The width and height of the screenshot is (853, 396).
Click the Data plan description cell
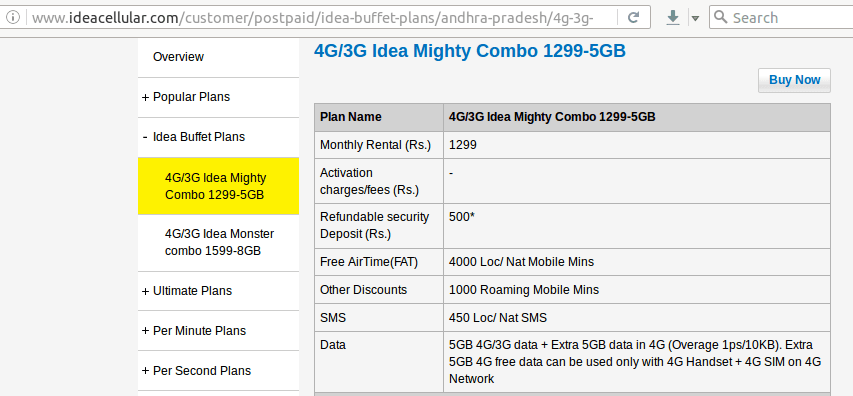pos(637,362)
